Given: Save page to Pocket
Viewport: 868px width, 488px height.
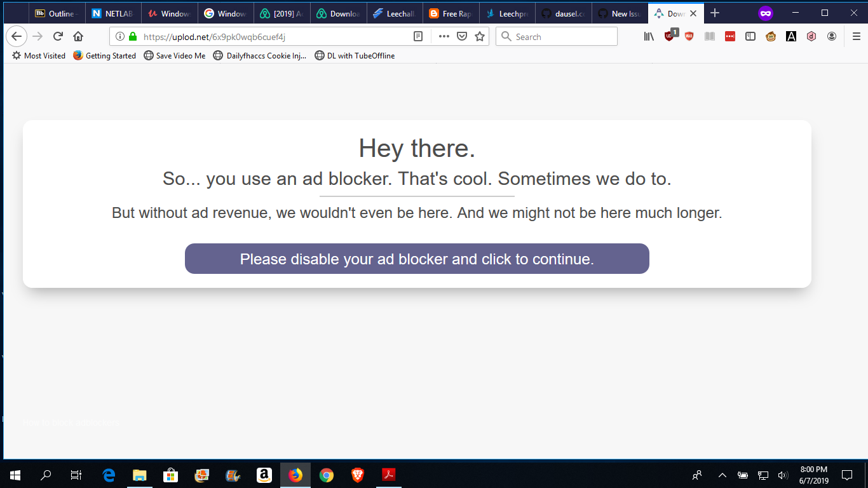Looking at the screenshot, I should click(x=463, y=36).
